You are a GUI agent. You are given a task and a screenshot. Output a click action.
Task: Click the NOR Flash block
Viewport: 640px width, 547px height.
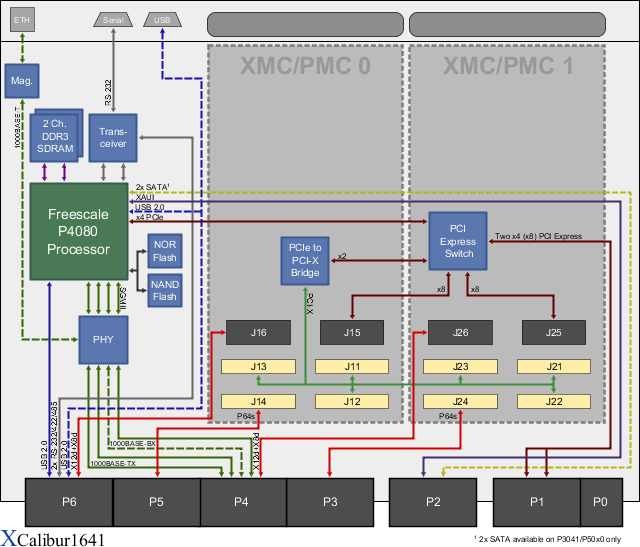(165, 251)
